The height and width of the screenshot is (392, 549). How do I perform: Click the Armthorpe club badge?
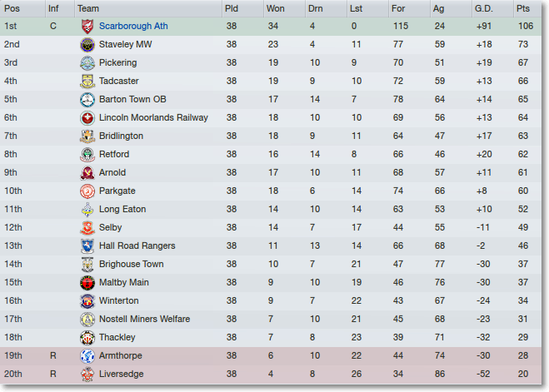tap(87, 356)
